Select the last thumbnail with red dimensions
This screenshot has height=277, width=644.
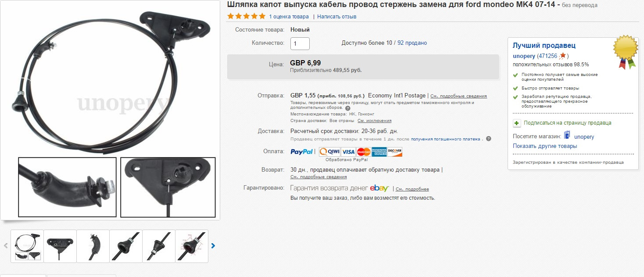pos(192,246)
